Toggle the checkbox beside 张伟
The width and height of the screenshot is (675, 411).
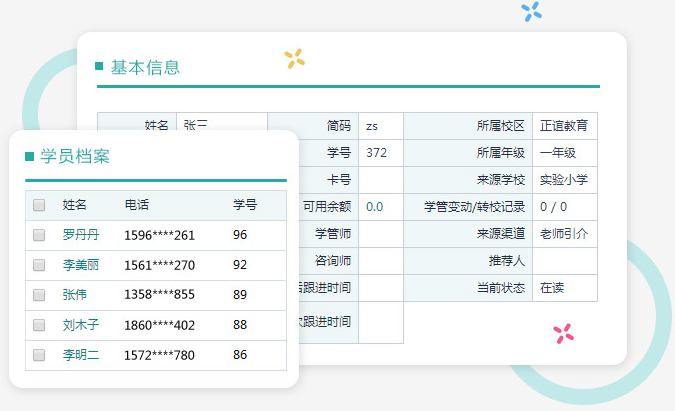click(x=39, y=295)
